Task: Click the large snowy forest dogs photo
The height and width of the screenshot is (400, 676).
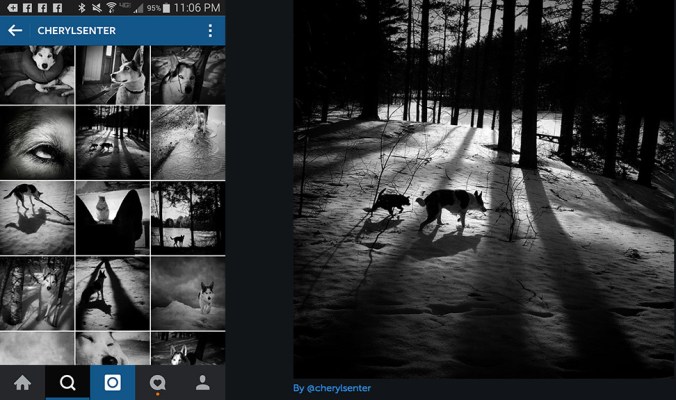Action: (484, 188)
